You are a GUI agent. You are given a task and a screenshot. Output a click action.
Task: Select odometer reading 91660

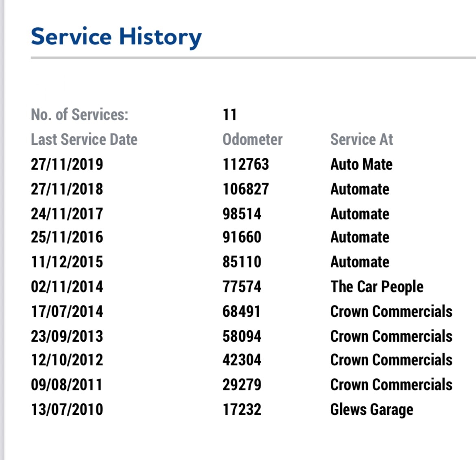(242, 237)
